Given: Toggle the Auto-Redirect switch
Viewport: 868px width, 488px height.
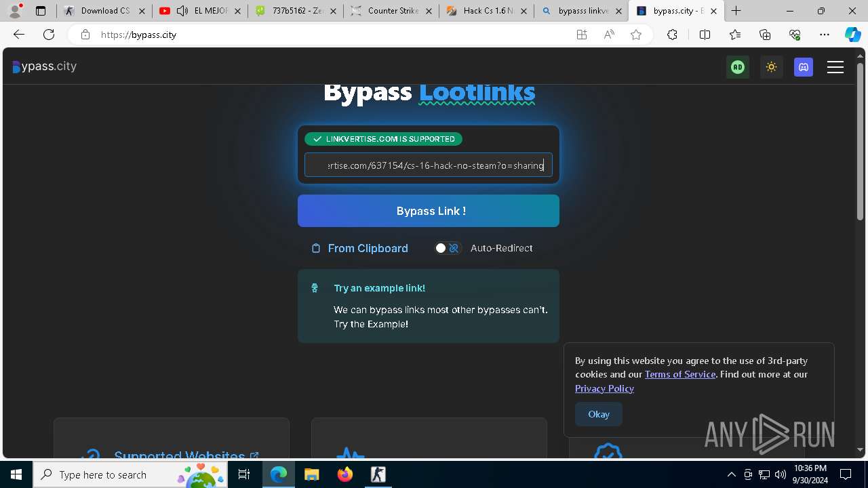Looking at the screenshot, I should tap(448, 248).
